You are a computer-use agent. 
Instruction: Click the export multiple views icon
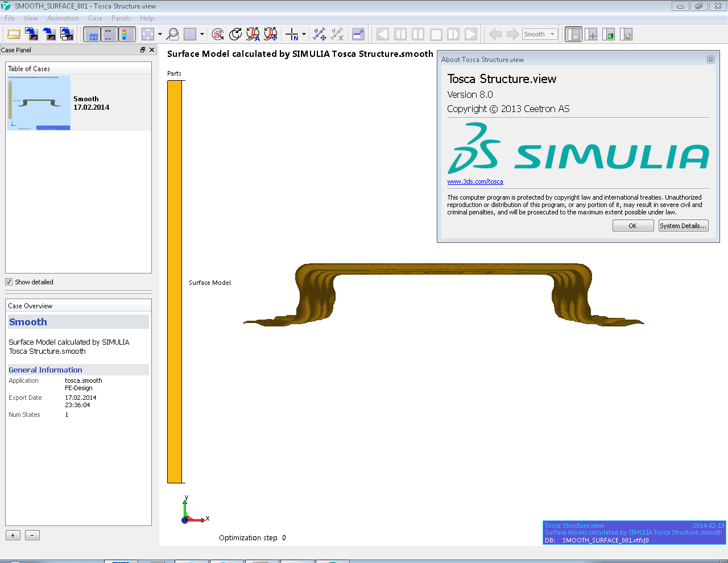[67, 34]
